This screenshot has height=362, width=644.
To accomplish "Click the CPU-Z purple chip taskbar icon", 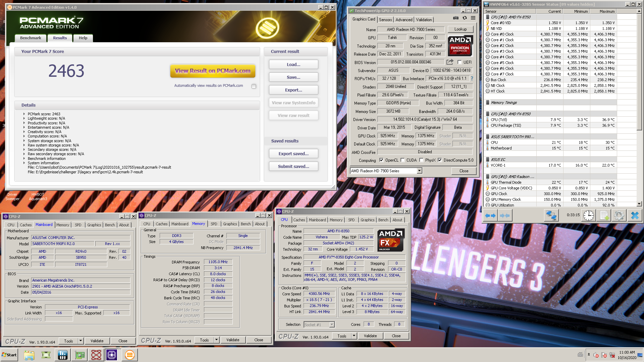I will (x=112, y=355).
